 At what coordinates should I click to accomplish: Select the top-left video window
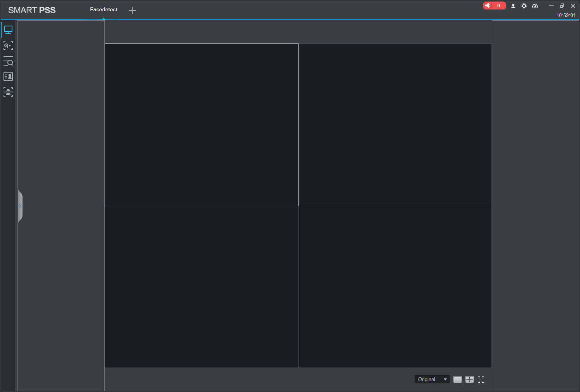click(201, 125)
